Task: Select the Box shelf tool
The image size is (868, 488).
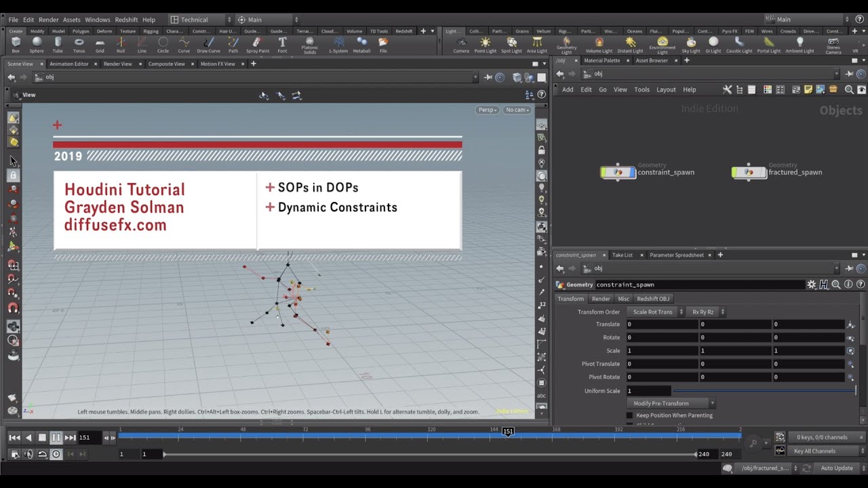Action: [16, 45]
